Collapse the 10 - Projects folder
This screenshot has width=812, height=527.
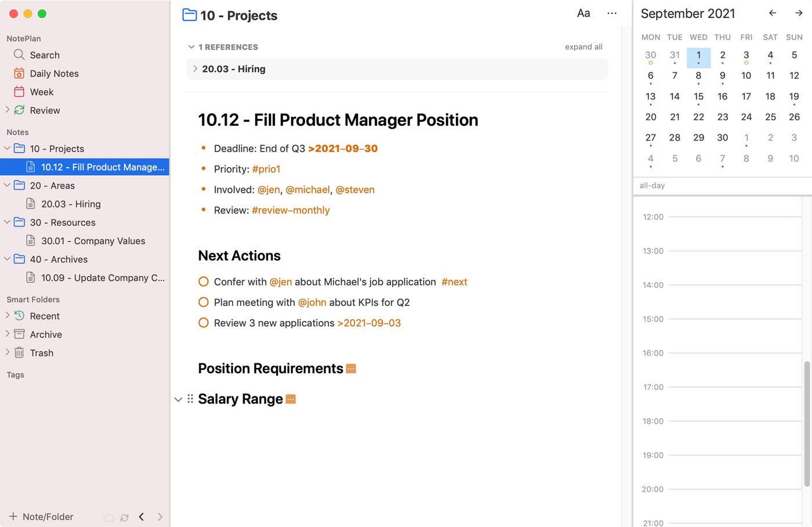7,149
